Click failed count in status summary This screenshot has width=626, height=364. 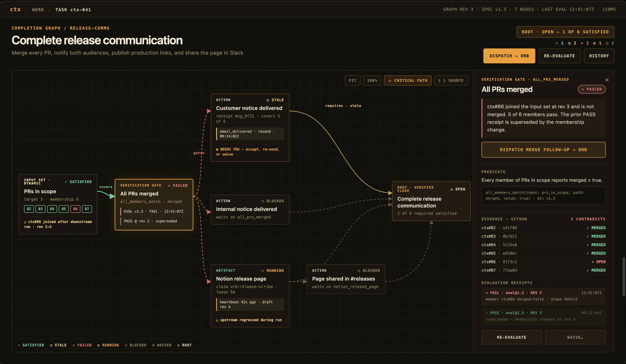(585, 43)
